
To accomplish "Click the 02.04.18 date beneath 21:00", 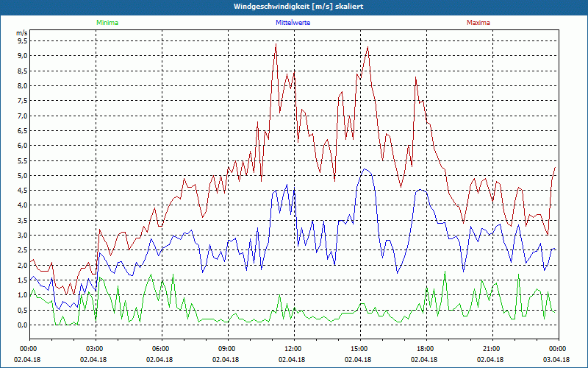I will 490,360.
